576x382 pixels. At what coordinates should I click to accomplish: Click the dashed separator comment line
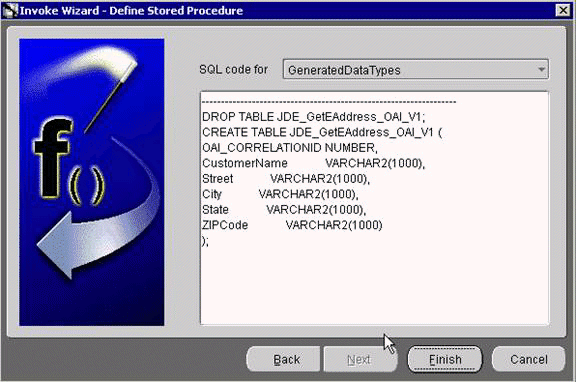[329, 102]
